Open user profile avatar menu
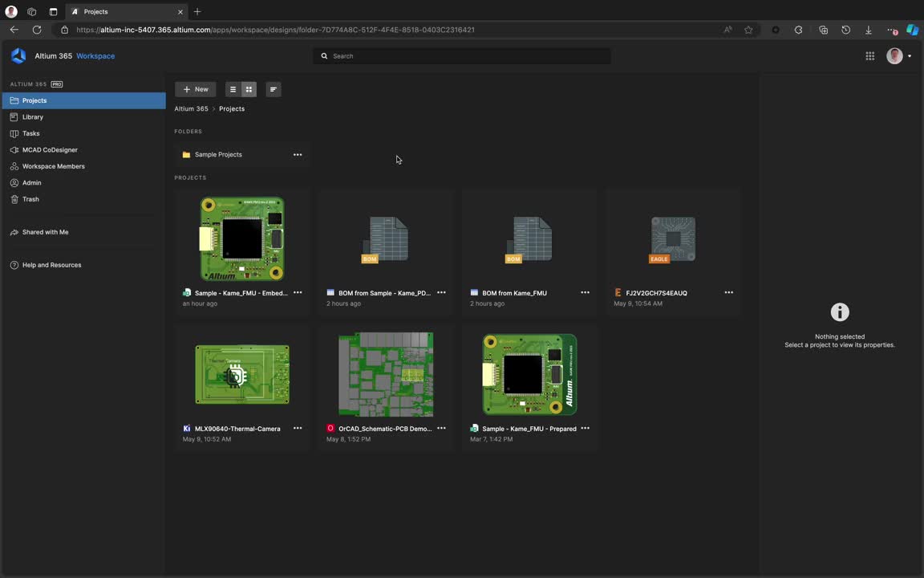This screenshot has height=578, width=924. point(895,56)
